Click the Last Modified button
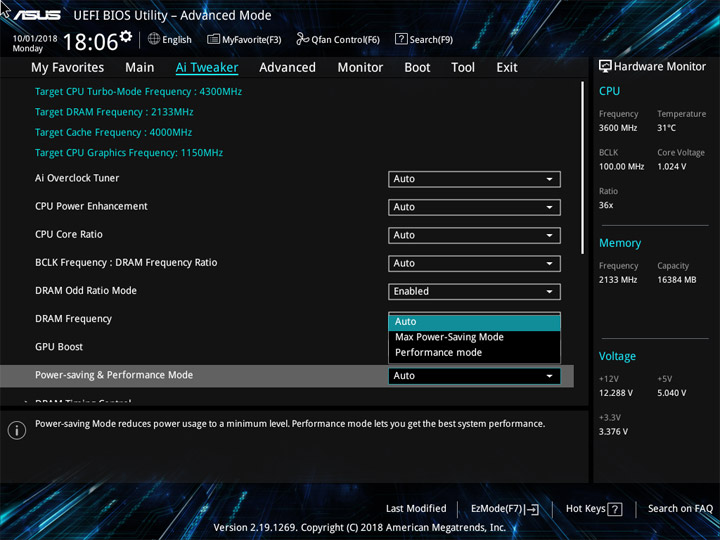Viewport: 720px width, 540px height. click(416, 508)
